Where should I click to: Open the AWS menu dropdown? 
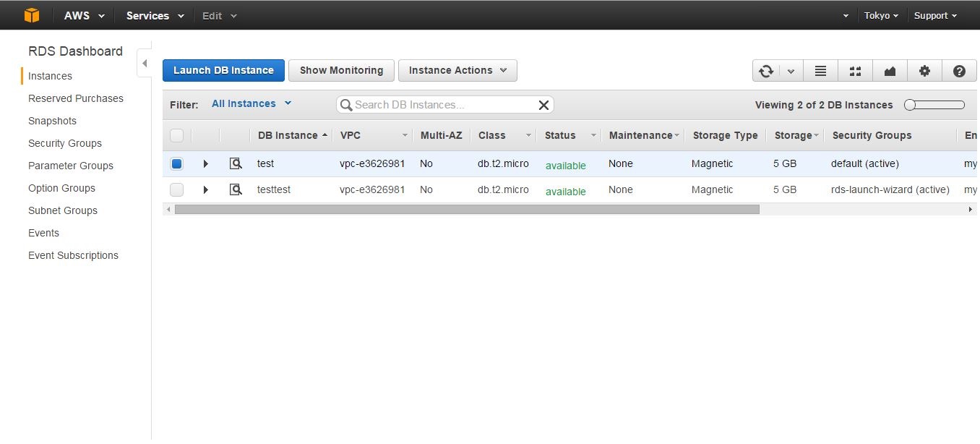click(85, 15)
